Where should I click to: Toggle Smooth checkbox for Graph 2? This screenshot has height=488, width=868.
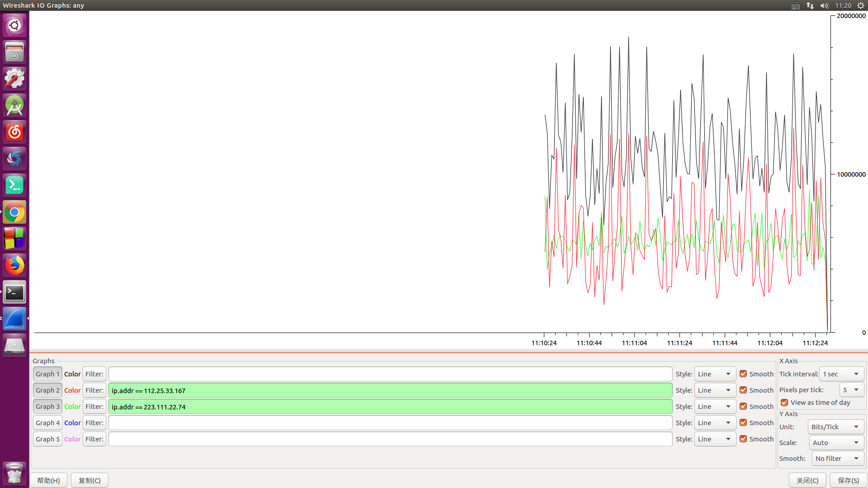[x=743, y=390]
